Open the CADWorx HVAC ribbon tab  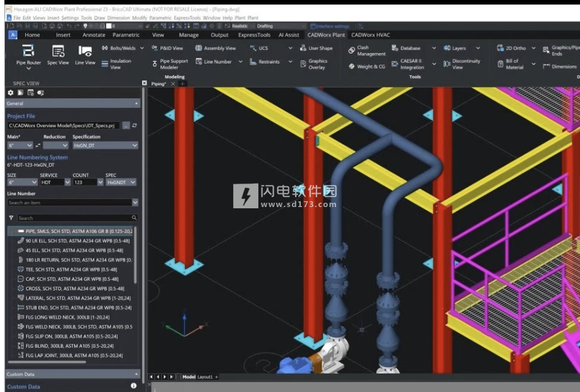[370, 35]
